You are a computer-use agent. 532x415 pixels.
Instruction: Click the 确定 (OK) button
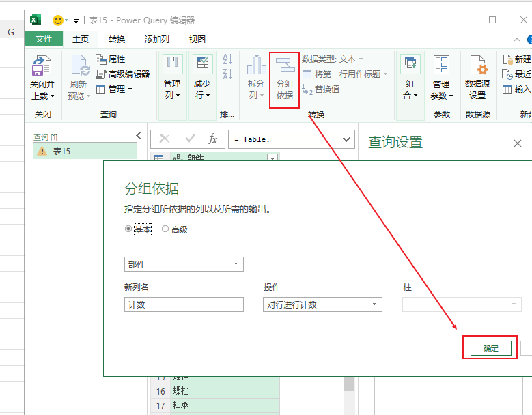tap(490, 348)
